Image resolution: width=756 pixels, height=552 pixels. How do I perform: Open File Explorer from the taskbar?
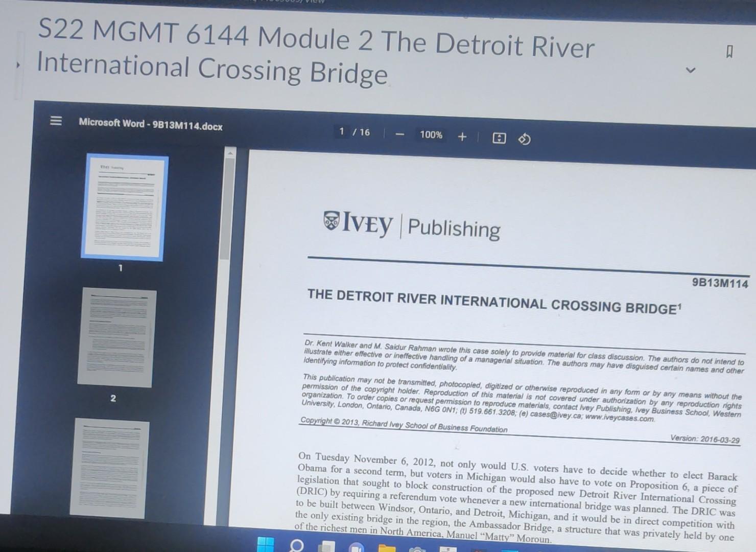tap(386, 548)
